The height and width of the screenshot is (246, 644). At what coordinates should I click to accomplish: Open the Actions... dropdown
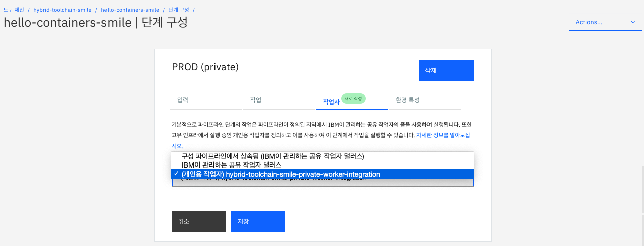click(605, 22)
